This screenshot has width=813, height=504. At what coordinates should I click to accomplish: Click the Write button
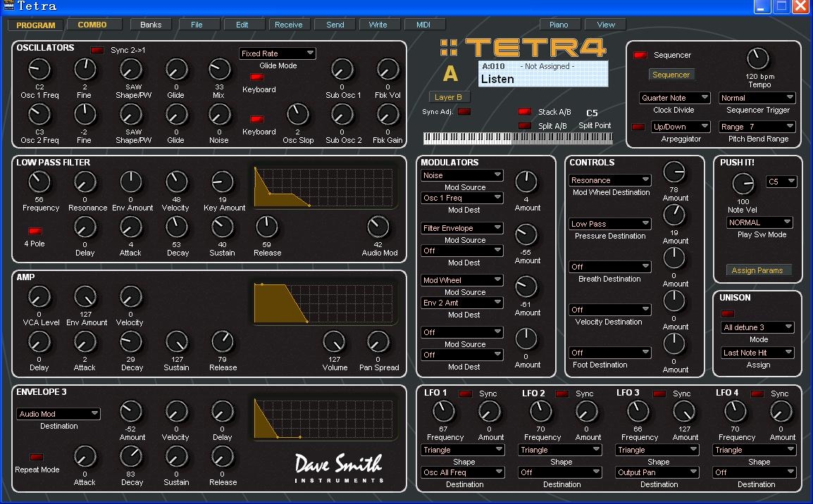pos(378,25)
